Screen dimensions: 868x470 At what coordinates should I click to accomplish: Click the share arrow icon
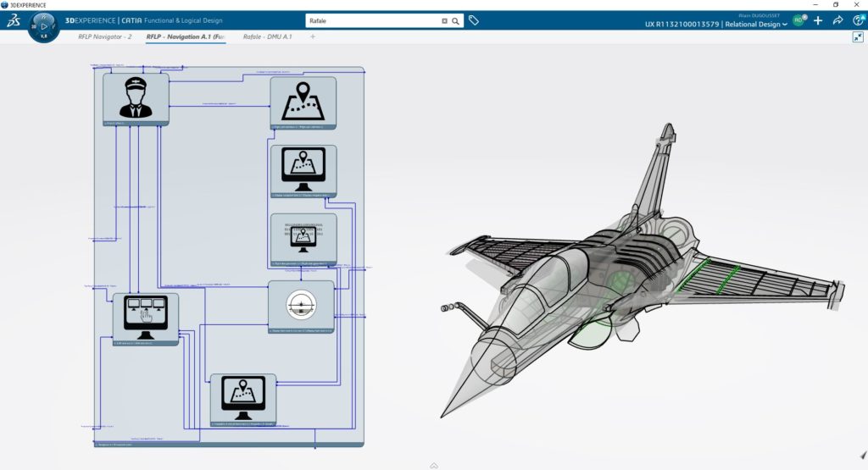point(838,20)
